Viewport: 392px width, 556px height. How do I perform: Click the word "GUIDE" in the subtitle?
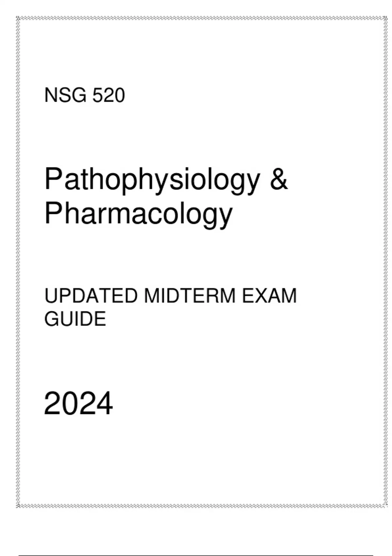tap(75, 319)
